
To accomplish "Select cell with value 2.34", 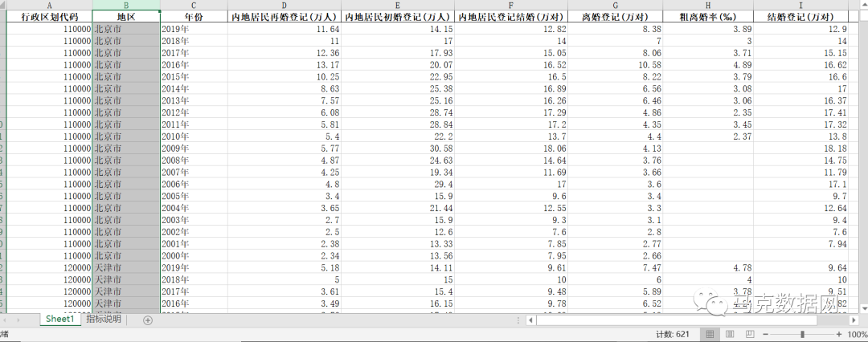I will click(x=284, y=255).
